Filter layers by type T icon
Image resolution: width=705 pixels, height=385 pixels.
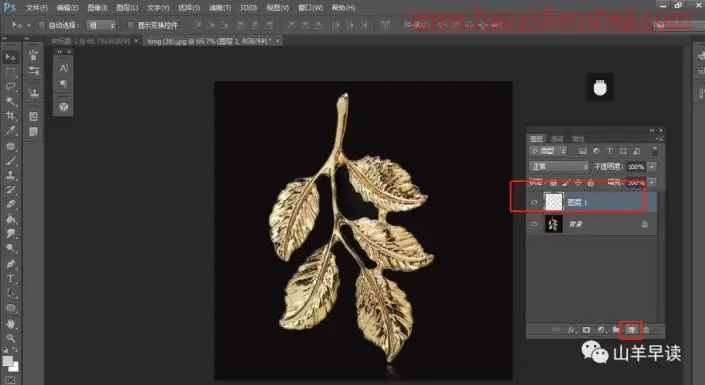610,151
